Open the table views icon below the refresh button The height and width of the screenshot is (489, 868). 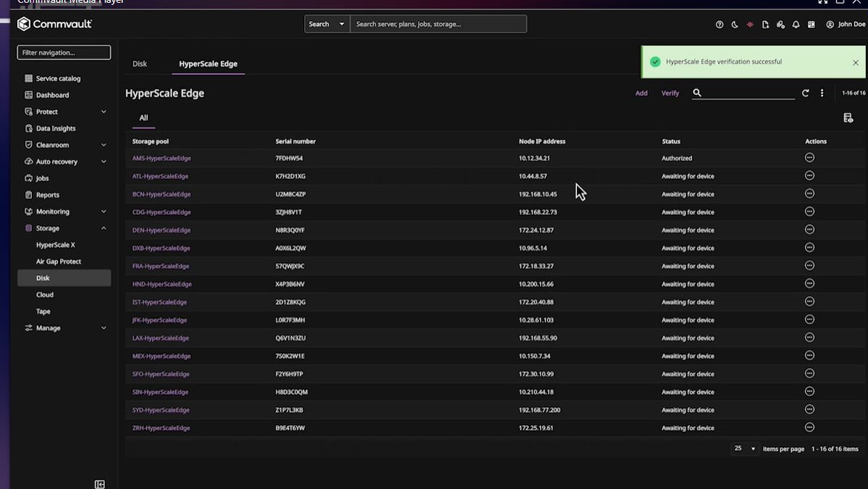point(848,117)
